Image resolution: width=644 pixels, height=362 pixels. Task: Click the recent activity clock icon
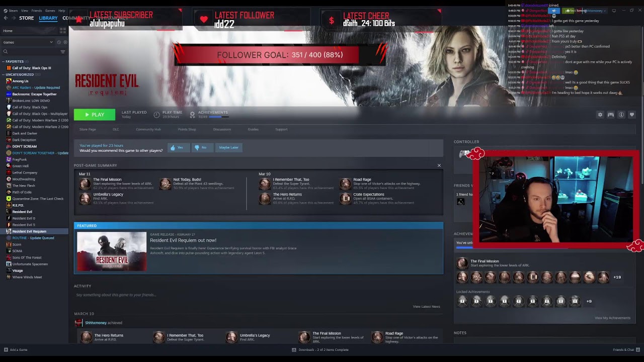[59, 42]
